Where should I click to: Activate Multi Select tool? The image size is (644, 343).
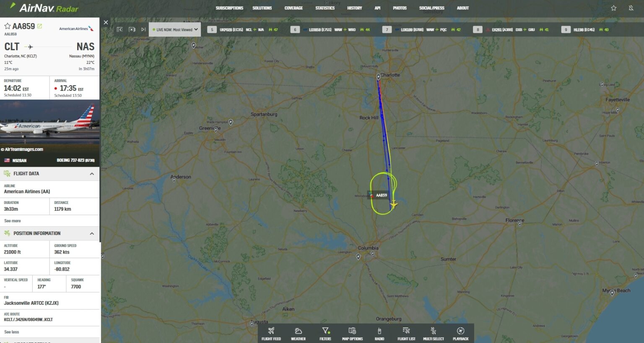point(434,333)
